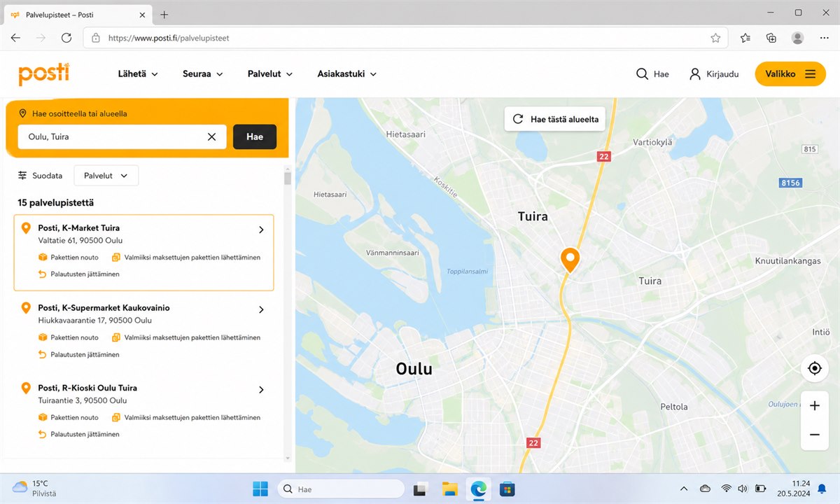
Task: Click the orange map marker in Tuira
Action: coord(570,260)
